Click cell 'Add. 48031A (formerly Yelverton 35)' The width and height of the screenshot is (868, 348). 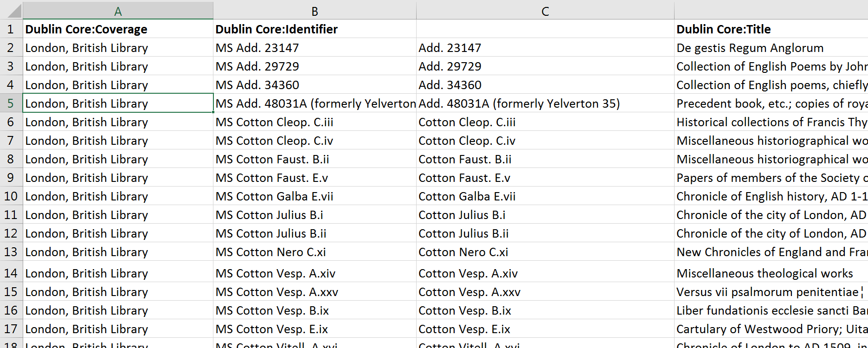(545, 103)
